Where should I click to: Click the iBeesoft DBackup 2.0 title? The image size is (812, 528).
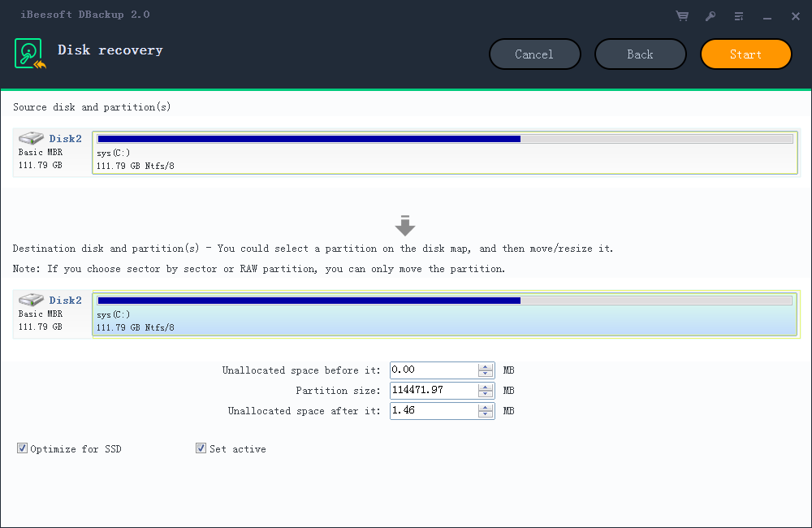(x=85, y=15)
